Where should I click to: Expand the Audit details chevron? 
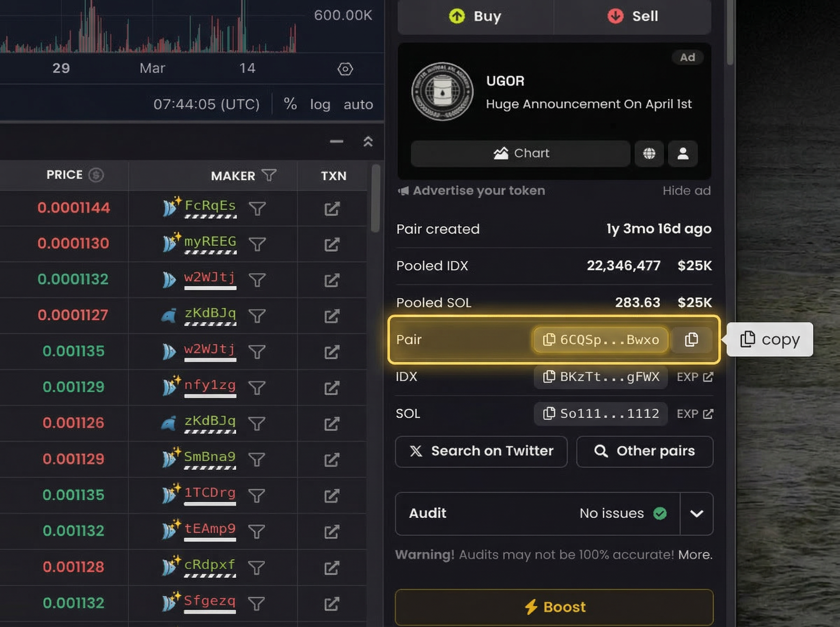coord(696,514)
